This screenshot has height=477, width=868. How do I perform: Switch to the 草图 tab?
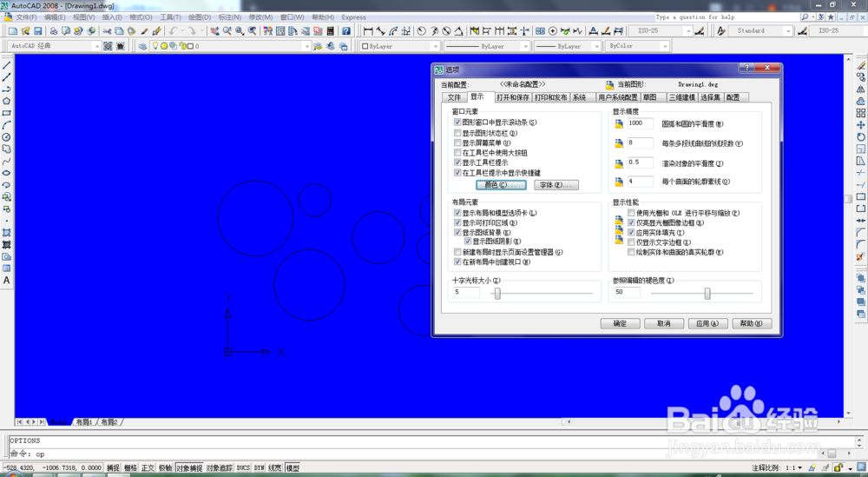pos(650,97)
